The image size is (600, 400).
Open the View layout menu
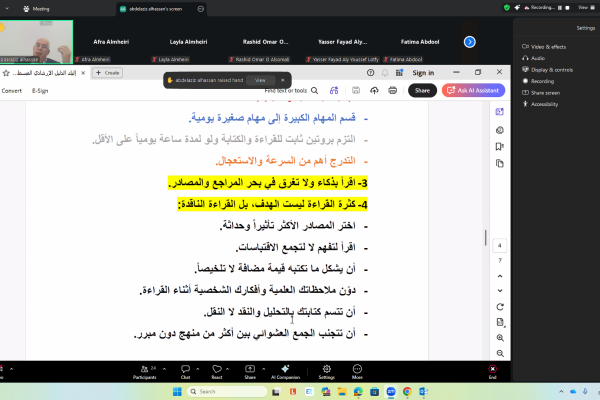coord(585,7)
